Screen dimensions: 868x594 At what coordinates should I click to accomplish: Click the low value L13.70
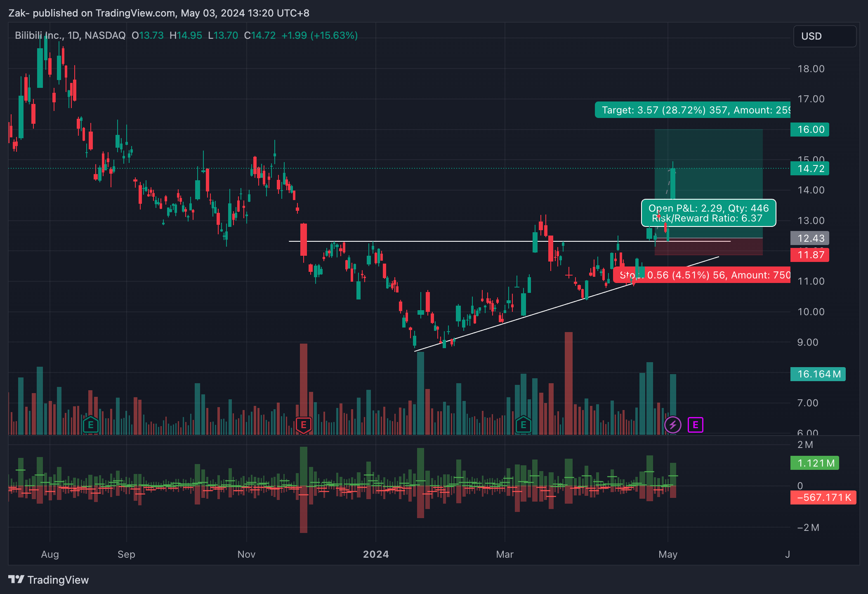click(223, 35)
